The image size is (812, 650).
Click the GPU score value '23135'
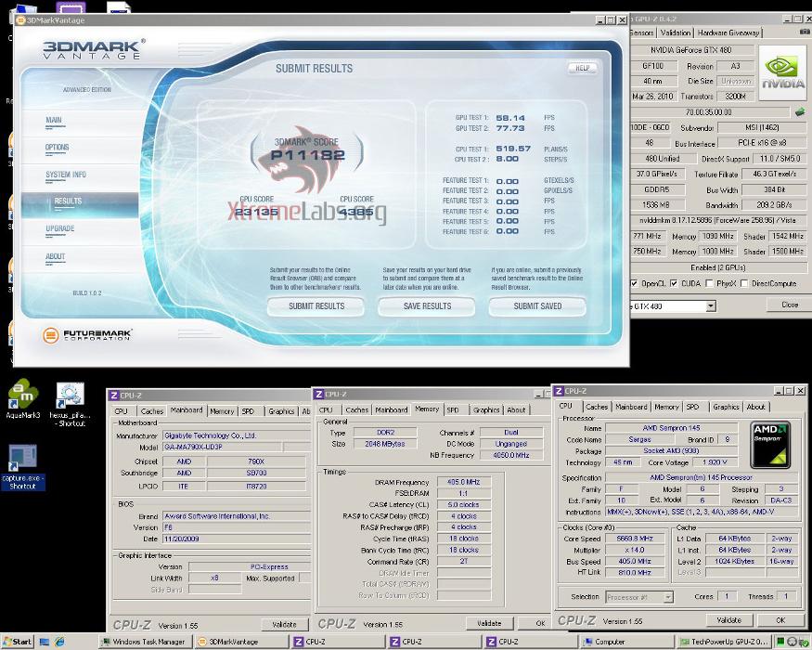pos(256,212)
